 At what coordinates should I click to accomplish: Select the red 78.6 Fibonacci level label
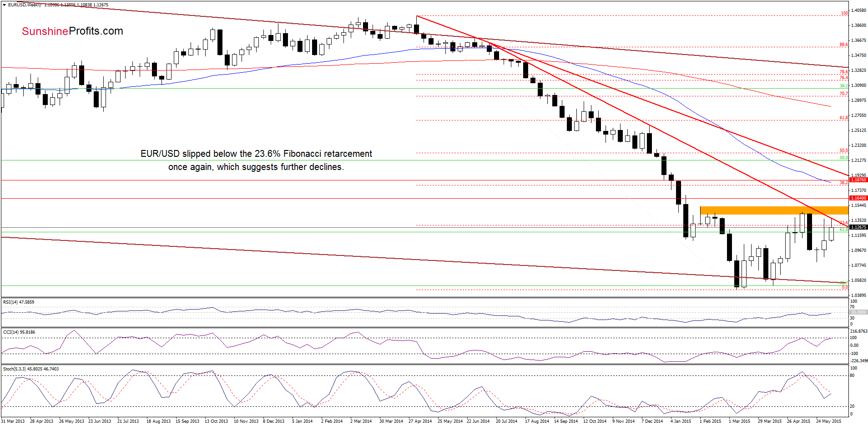click(844, 72)
